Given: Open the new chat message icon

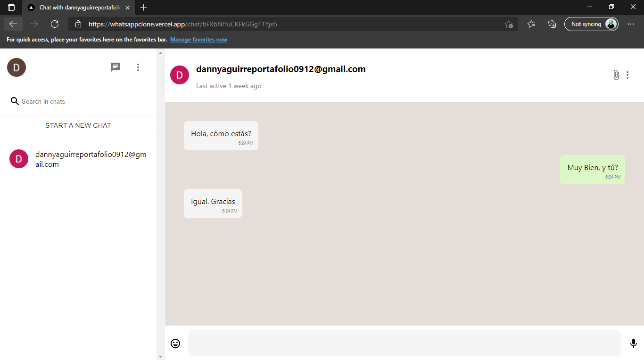Looking at the screenshot, I should coord(116,67).
